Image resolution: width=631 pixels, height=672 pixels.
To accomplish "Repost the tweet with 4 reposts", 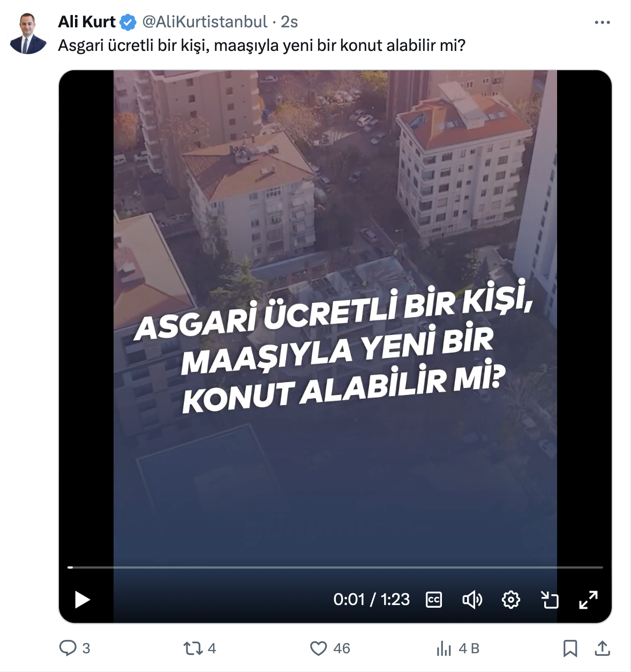I will pyautogui.click(x=200, y=648).
